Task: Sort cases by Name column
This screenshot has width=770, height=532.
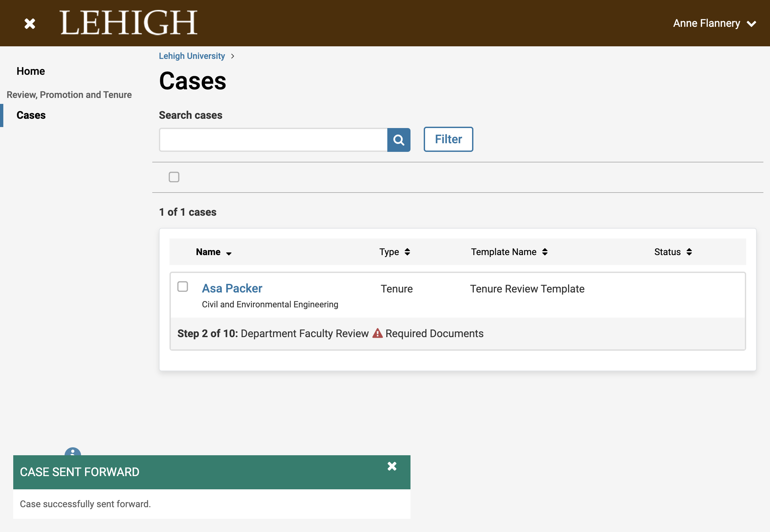Action: point(214,252)
